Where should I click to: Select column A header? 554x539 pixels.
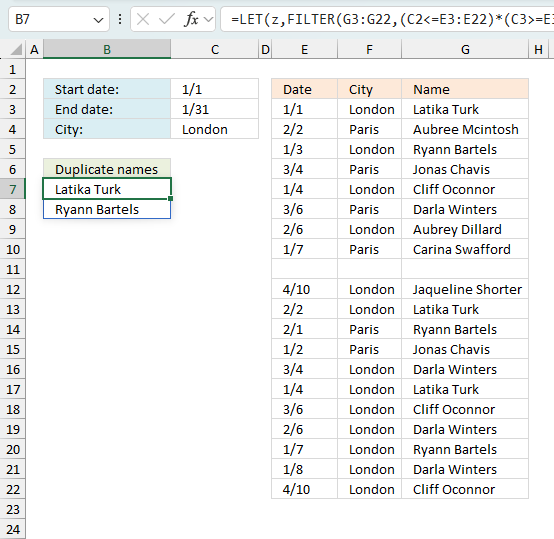click(34, 50)
